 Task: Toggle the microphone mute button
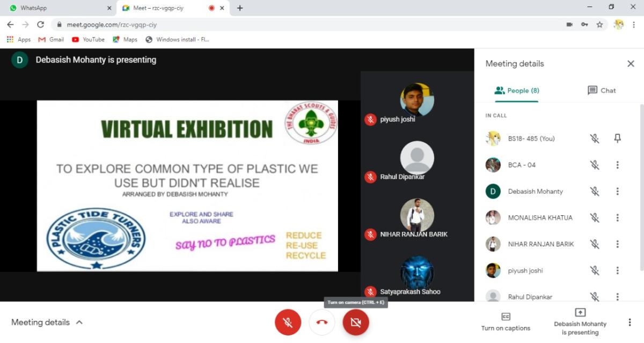(288, 322)
